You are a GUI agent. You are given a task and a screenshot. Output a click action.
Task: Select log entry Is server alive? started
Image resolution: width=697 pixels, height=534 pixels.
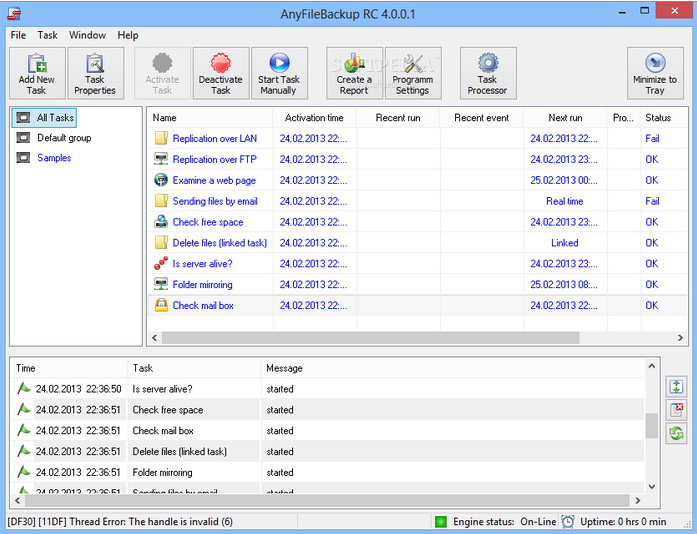pyautogui.click(x=328, y=389)
